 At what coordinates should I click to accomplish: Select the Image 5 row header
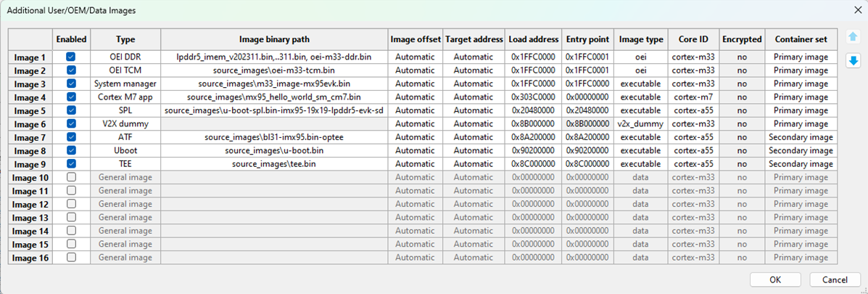click(x=30, y=110)
